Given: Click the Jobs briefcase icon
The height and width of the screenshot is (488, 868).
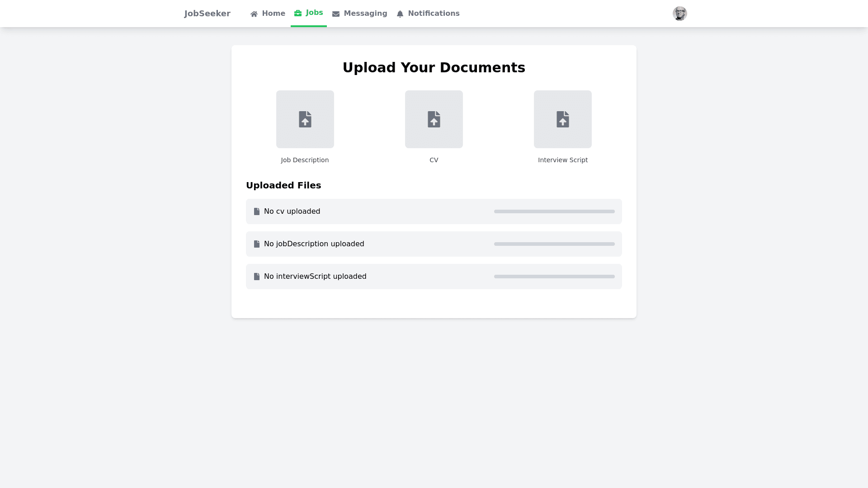Looking at the screenshot, I should pos(298,13).
